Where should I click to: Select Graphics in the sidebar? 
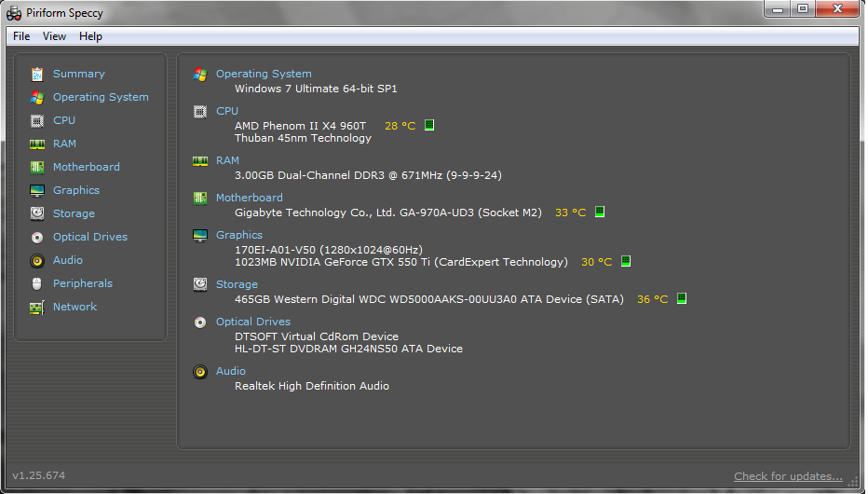pos(76,190)
